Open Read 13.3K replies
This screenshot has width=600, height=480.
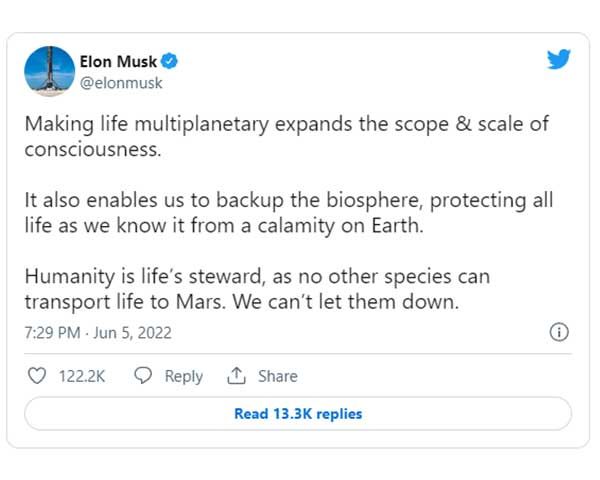click(x=298, y=414)
